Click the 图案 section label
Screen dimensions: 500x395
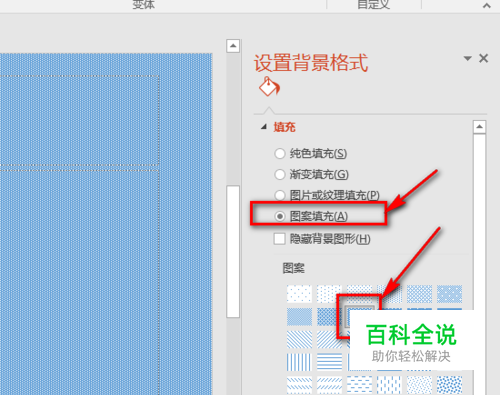[293, 268]
